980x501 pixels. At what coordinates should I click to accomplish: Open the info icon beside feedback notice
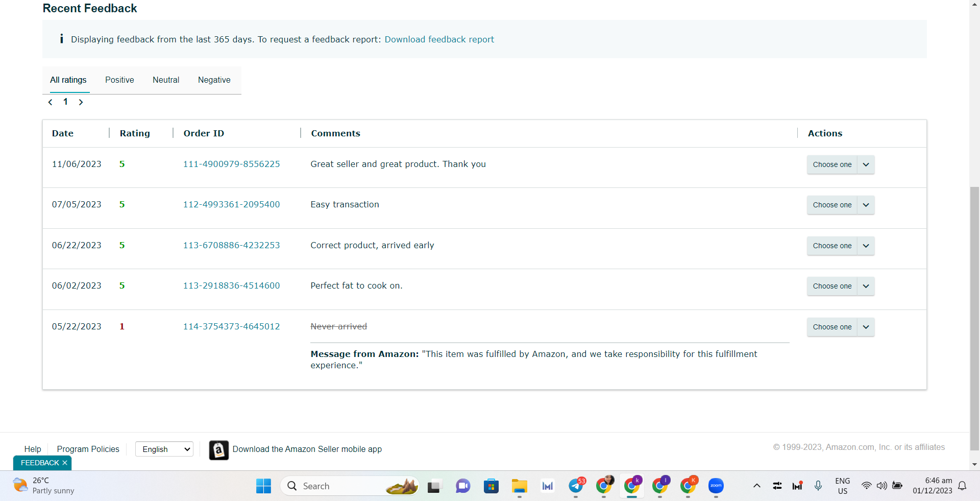tap(61, 39)
